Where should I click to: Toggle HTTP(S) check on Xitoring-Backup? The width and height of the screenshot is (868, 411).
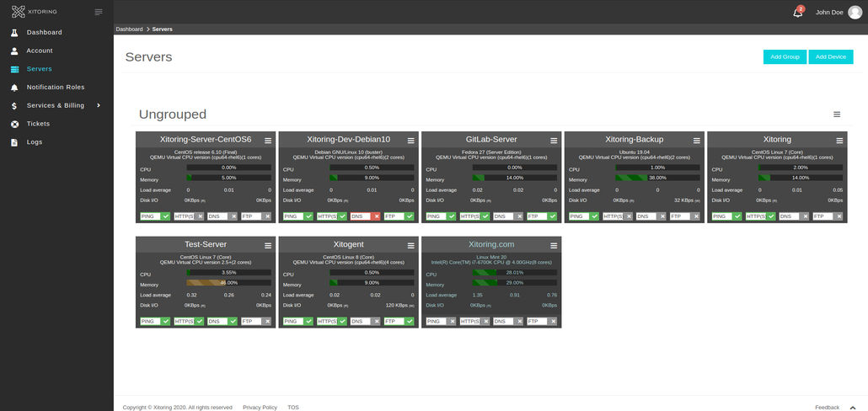pos(617,216)
